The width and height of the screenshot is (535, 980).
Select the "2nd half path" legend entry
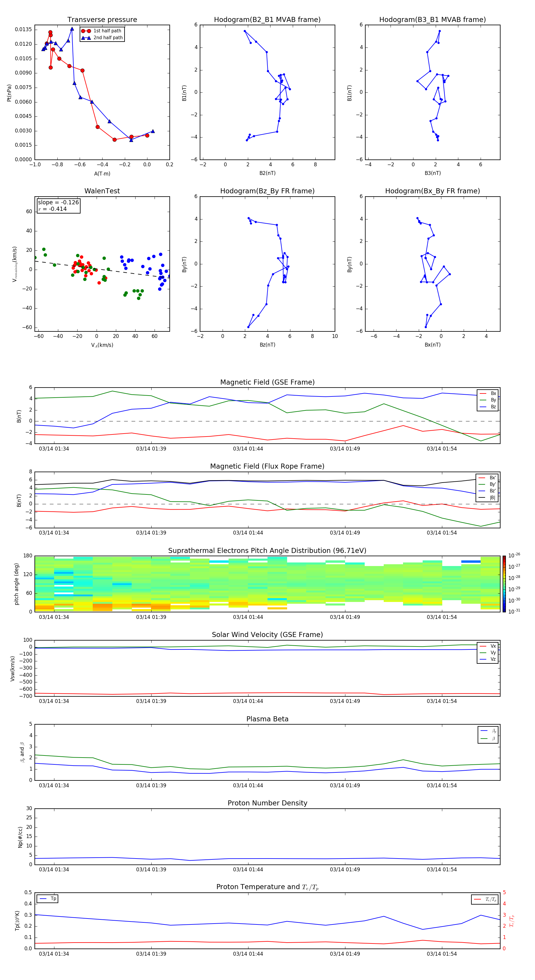pos(102,38)
